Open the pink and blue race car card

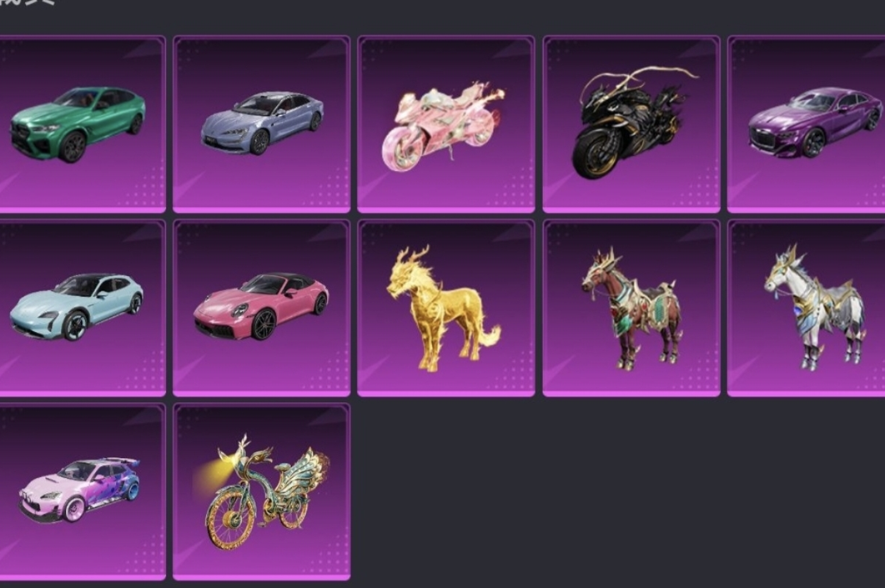[82, 491]
